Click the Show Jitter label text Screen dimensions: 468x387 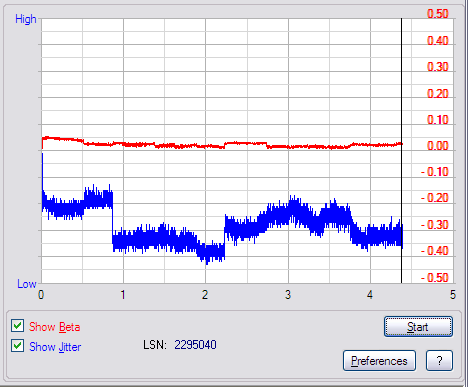pos(55,347)
